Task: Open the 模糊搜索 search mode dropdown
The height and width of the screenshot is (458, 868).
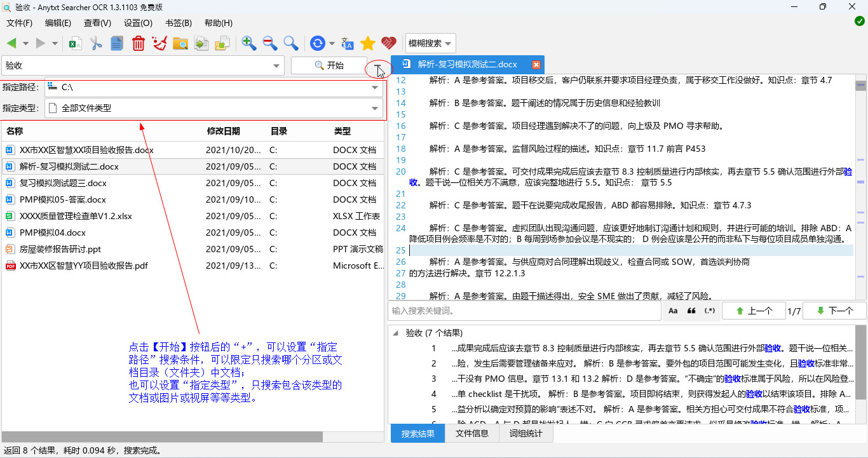Action: [x=431, y=43]
